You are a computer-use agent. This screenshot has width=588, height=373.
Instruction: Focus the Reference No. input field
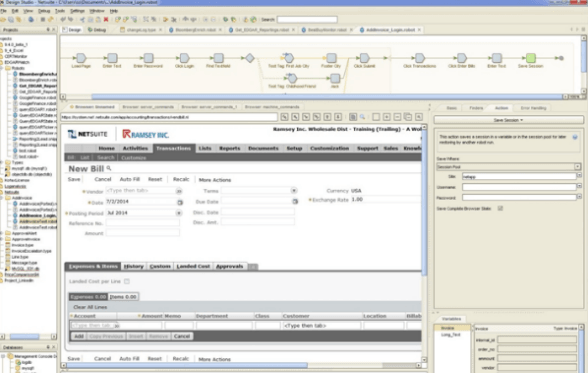click(x=142, y=223)
